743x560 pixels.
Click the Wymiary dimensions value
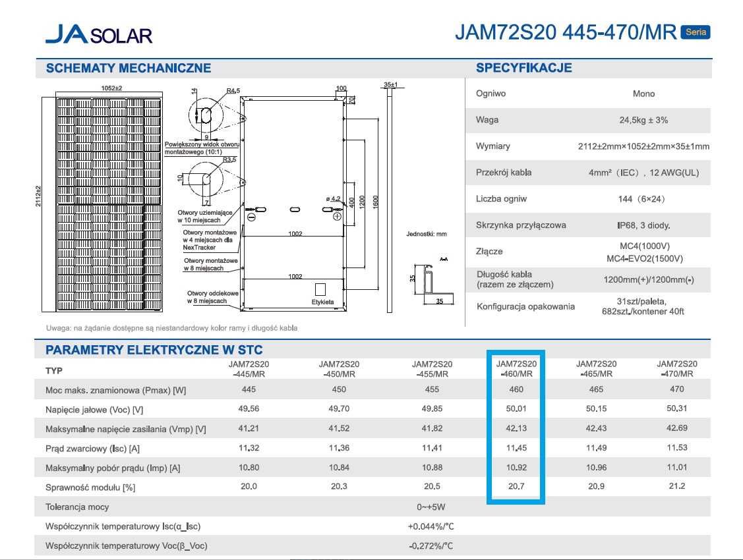point(643,146)
